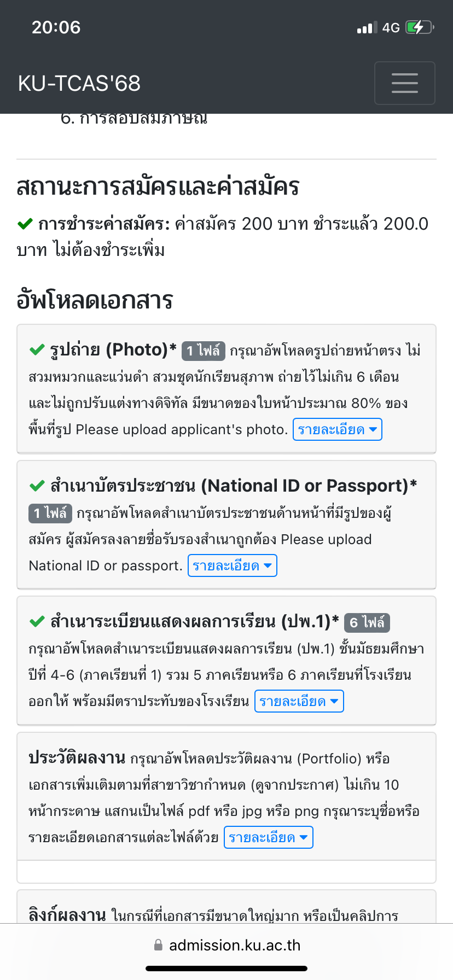Click the 1 ไฟล์ badge beside Photo
453x980 pixels.
point(204,351)
